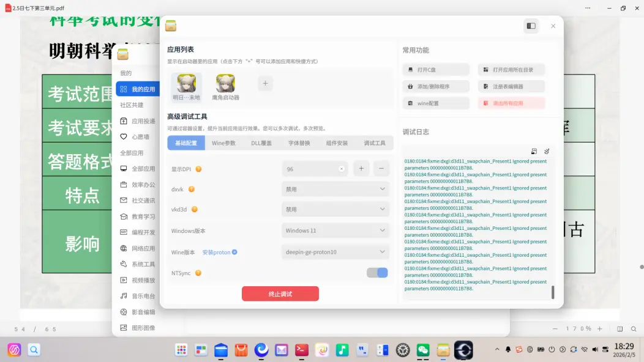Click the 显示DPI value field
The height and width of the screenshot is (362, 644).
(315, 169)
